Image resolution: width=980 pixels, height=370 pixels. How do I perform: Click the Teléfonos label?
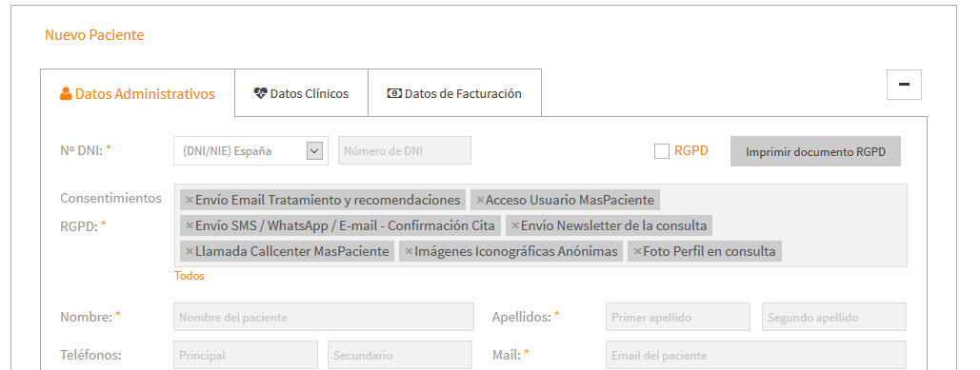90,355
